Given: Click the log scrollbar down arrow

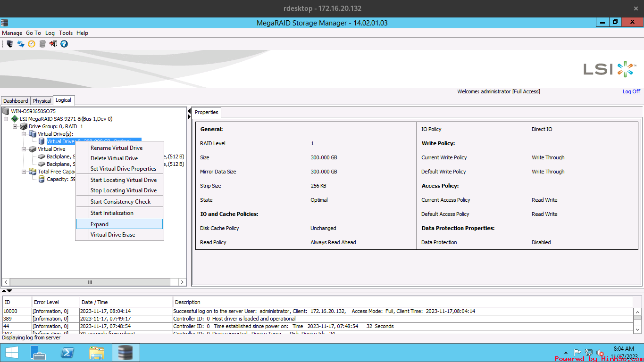Looking at the screenshot, I should pos(637,329).
